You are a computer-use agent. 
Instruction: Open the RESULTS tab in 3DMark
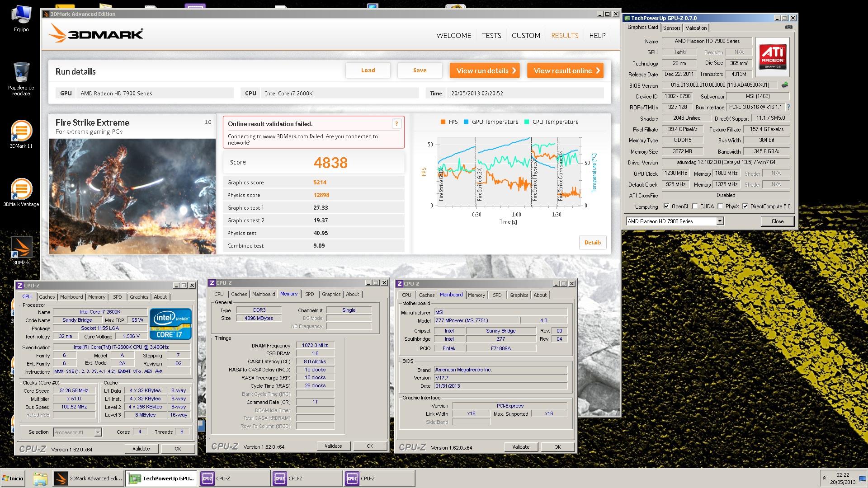click(x=565, y=35)
